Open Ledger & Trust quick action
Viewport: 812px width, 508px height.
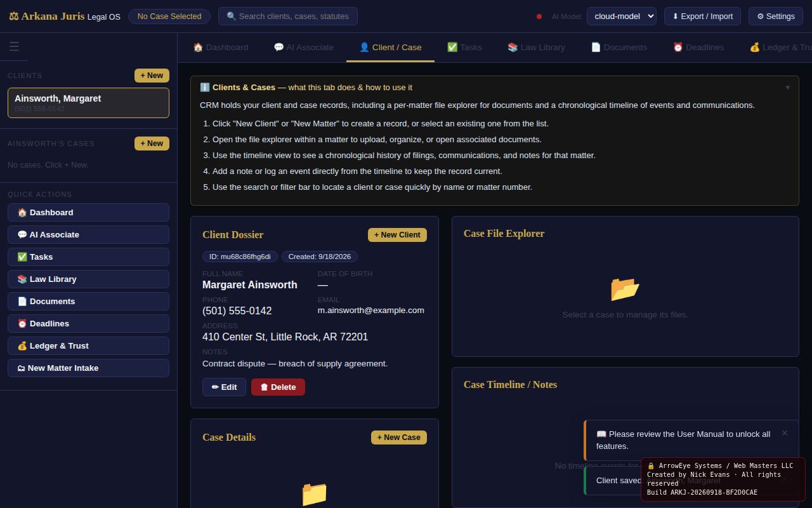tap(88, 345)
